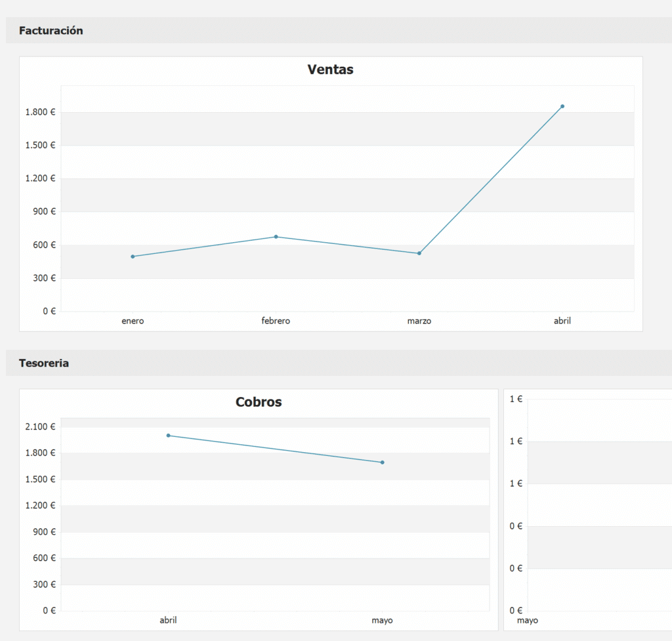Click the 1.500 € label in Cobros
This screenshot has width=672, height=641.
click(40, 480)
